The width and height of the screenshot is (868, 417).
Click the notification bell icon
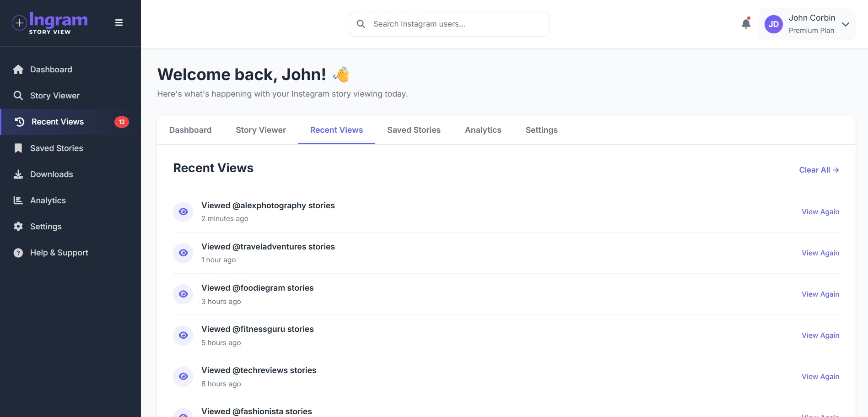point(746,23)
